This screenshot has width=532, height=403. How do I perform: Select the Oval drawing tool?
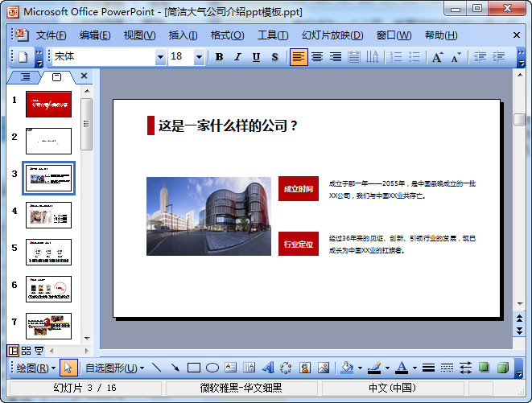coord(212,368)
